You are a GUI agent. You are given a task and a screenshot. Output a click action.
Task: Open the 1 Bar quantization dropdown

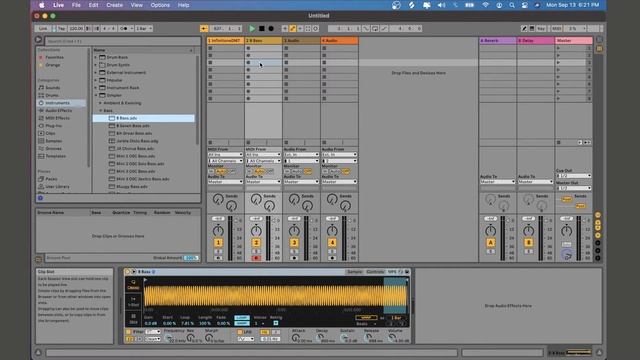(x=144, y=29)
